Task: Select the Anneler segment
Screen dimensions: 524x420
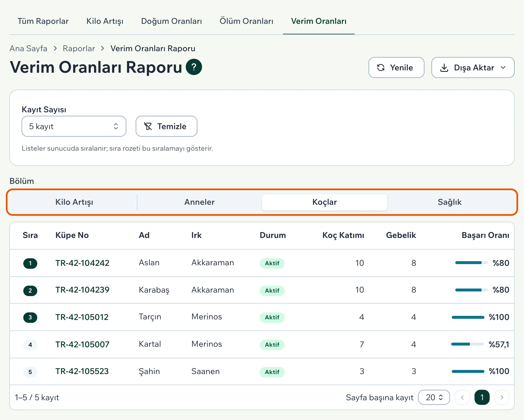Action: point(199,202)
